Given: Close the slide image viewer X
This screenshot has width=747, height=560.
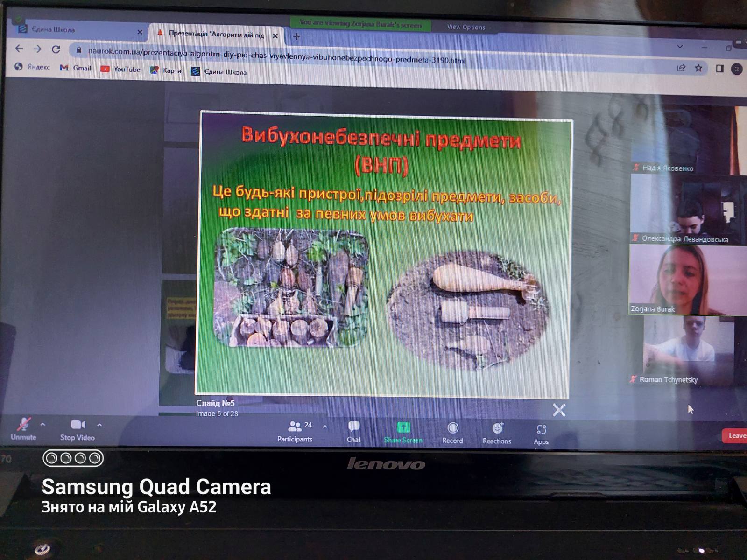Looking at the screenshot, I should pyautogui.click(x=559, y=410).
